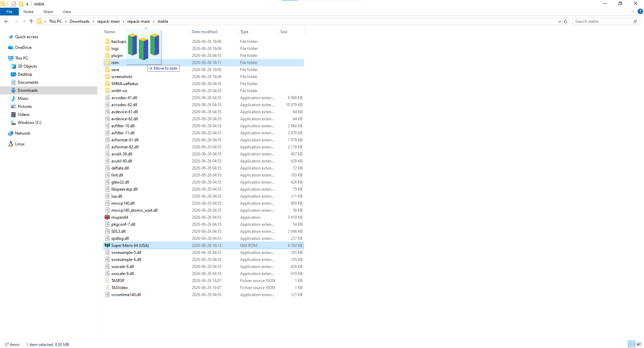Expand chevron after Downloads in breadcrumb
Image resolution: width=644 pixels, height=348 pixels.
(x=93, y=21)
